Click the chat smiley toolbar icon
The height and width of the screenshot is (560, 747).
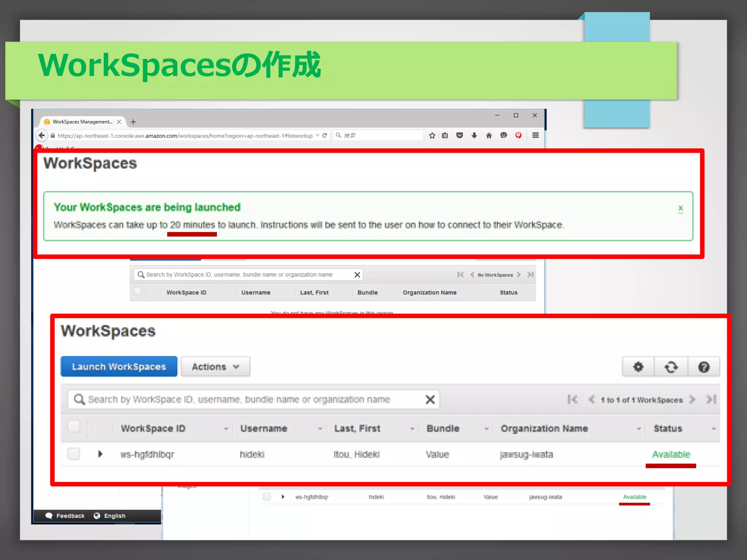coord(504,135)
